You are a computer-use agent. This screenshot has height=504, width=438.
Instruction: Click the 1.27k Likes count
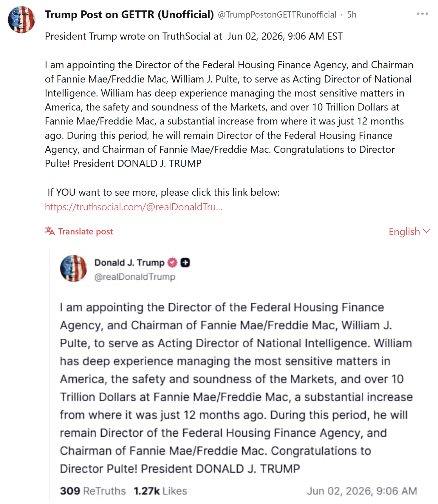coord(160,491)
